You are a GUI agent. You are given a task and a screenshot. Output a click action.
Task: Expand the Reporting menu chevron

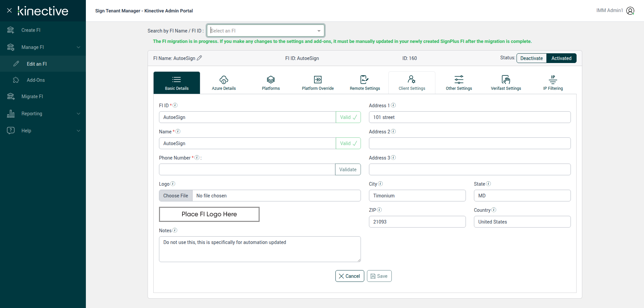pyautogui.click(x=78, y=114)
